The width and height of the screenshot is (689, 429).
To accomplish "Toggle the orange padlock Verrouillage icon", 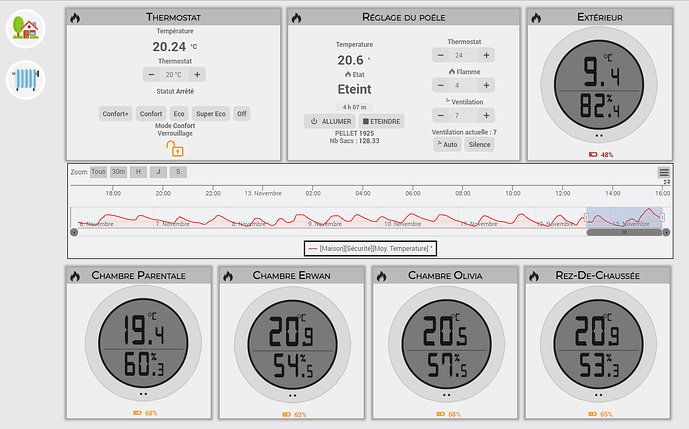I will tap(174, 149).
